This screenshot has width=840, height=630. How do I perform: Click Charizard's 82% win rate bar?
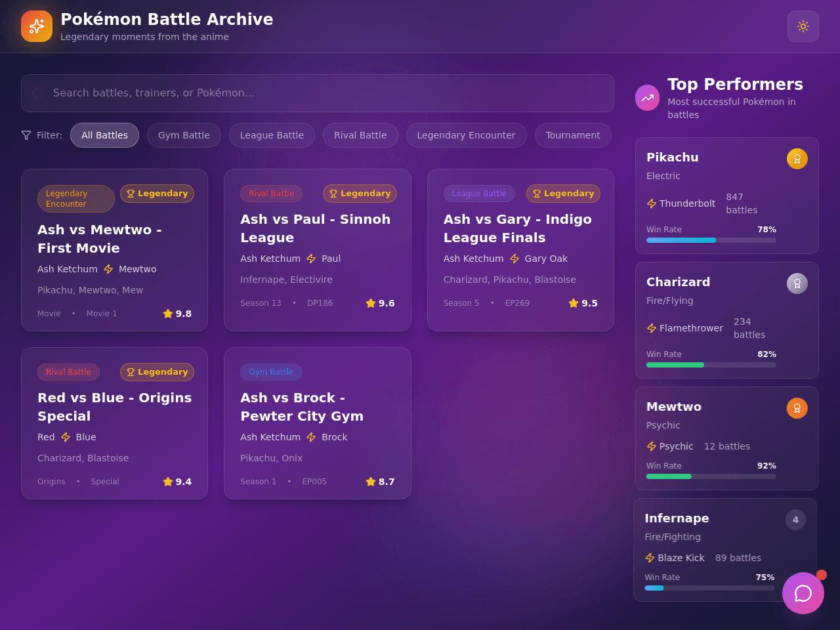(711, 365)
